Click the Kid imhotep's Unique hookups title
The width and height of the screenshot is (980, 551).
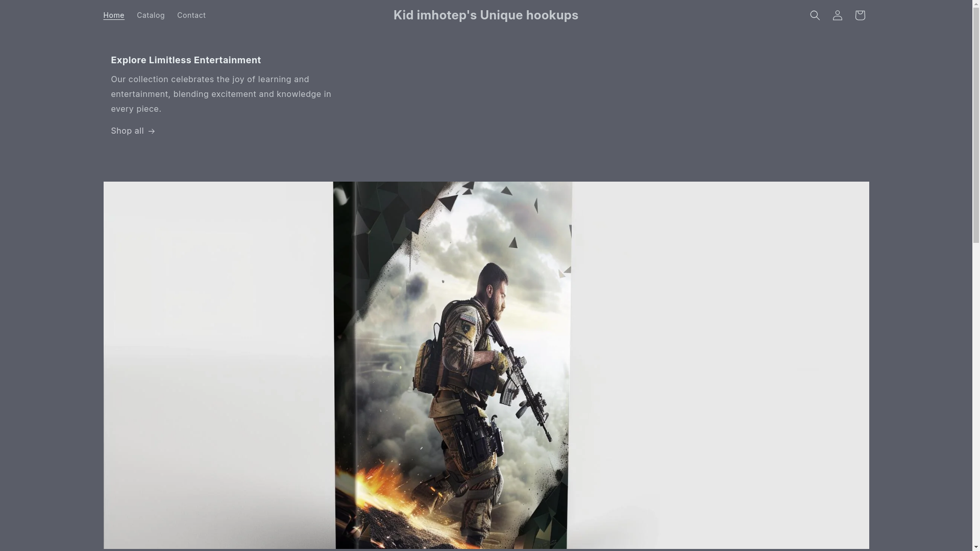(x=486, y=15)
